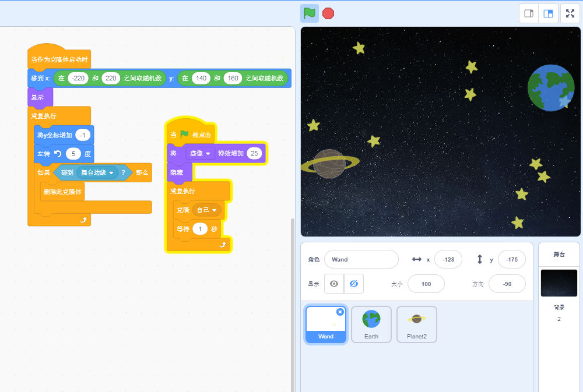The height and width of the screenshot is (392, 583).
Task: Click the 移到 x motion block label
Action: tap(40, 78)
